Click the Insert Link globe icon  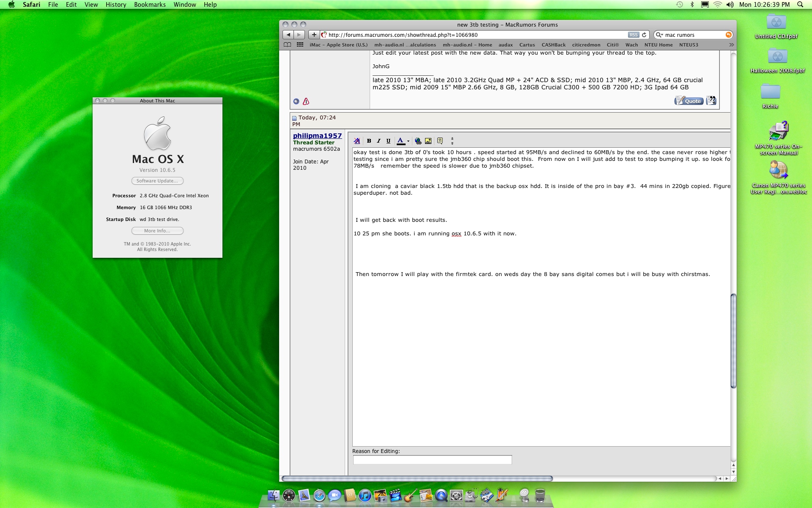[418, 141]
